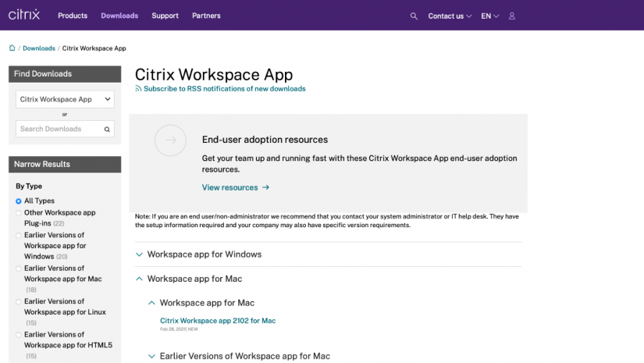Click the Search Downloads magnifier icon
Screen dimensions: 644x363
coord(107,130)
